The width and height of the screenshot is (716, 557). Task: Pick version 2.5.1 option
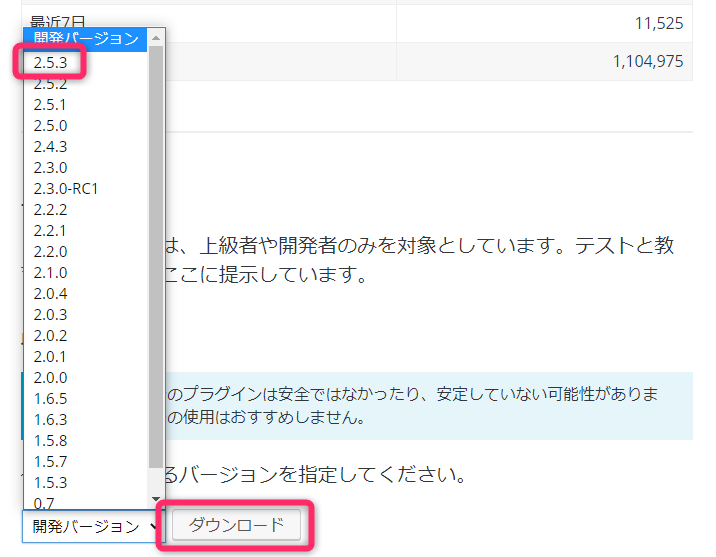[50, 105]
